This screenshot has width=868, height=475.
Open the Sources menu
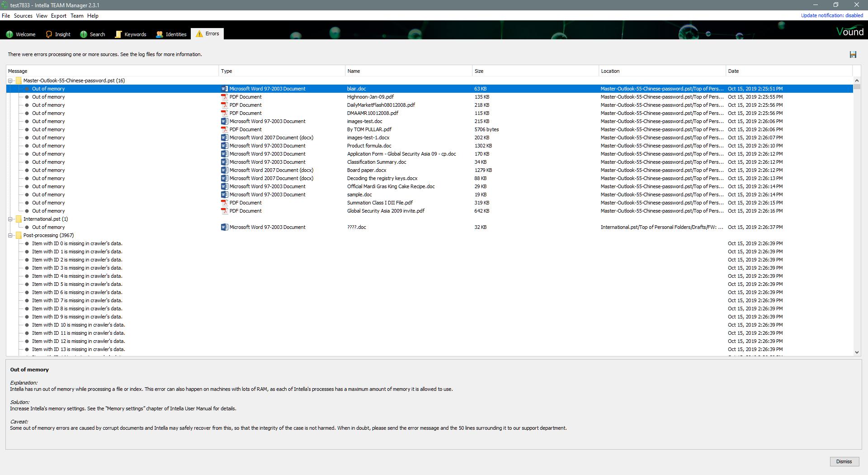pyautogui.click(x=23, y=15)
